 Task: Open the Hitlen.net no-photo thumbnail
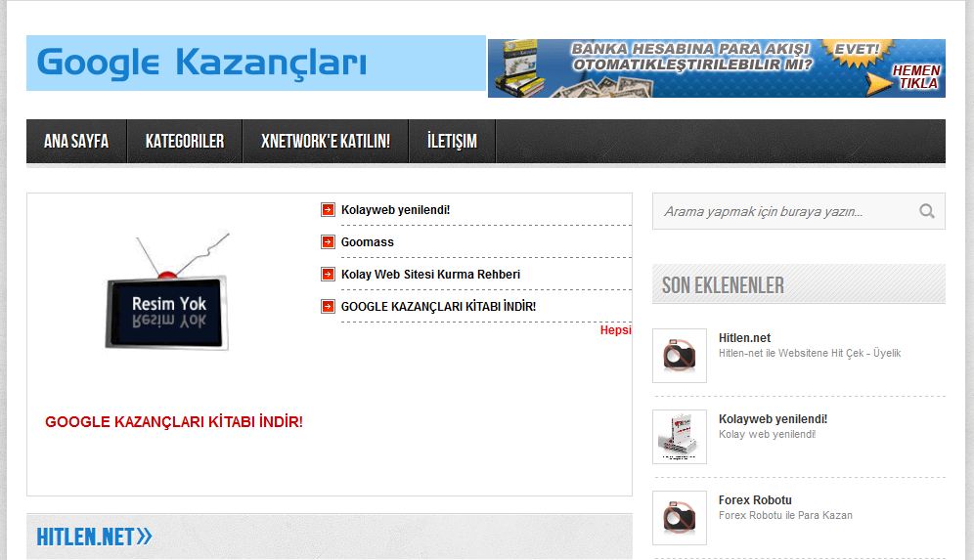(680, 356)
